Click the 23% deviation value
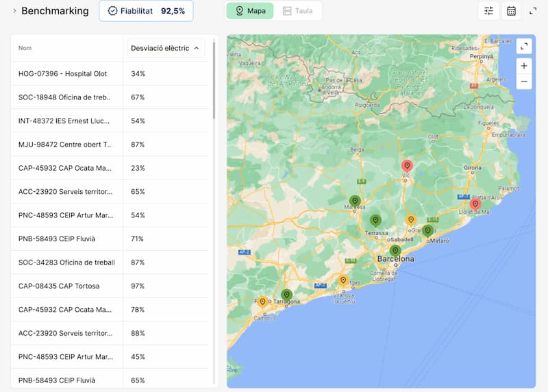This screenshot has height=392, width=548. click(x=138, y=168)
